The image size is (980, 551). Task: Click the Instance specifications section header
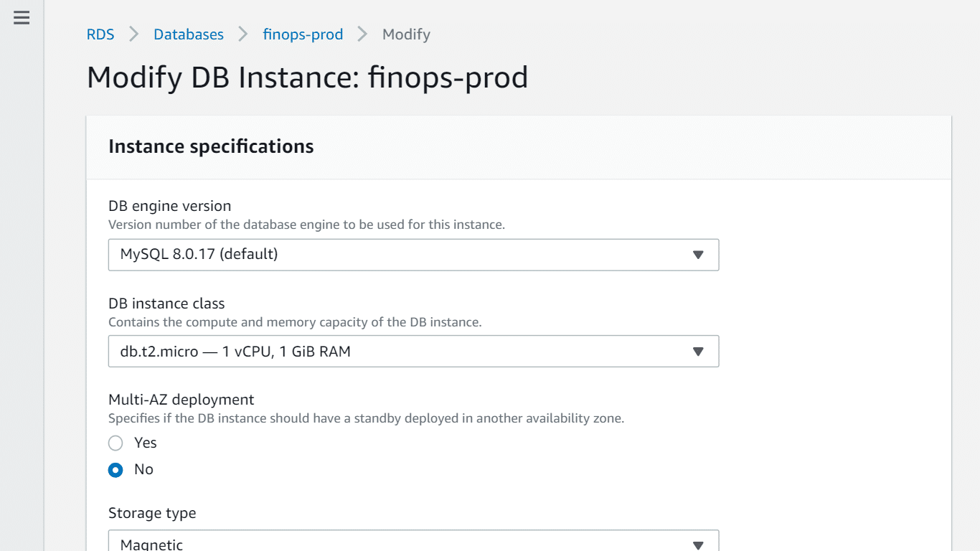tap(211, 146)
